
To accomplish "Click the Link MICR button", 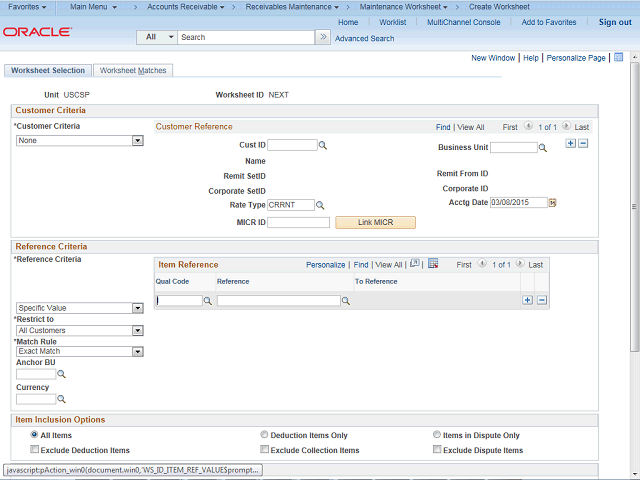I will (x=375, y=222).
